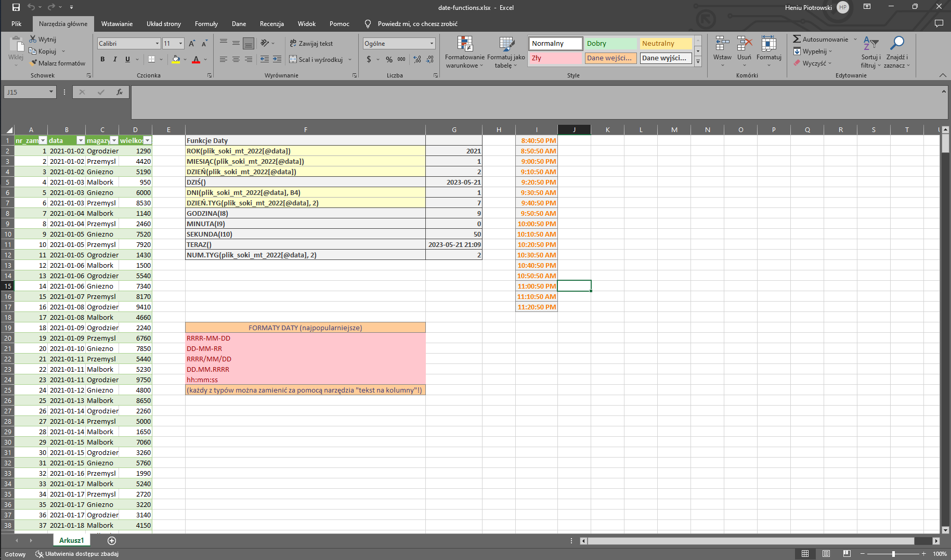
Task: Increase font size with the large A icon
Action: click(192, 44)
